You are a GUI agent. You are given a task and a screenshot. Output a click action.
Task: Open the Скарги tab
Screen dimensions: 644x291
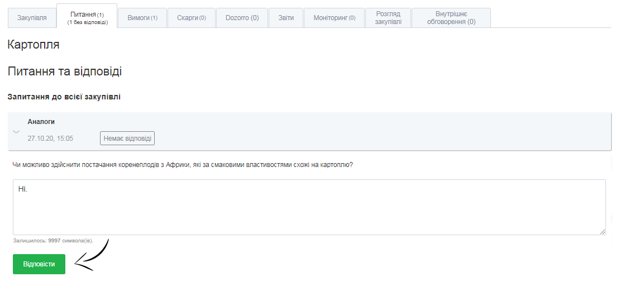point(192,18)
